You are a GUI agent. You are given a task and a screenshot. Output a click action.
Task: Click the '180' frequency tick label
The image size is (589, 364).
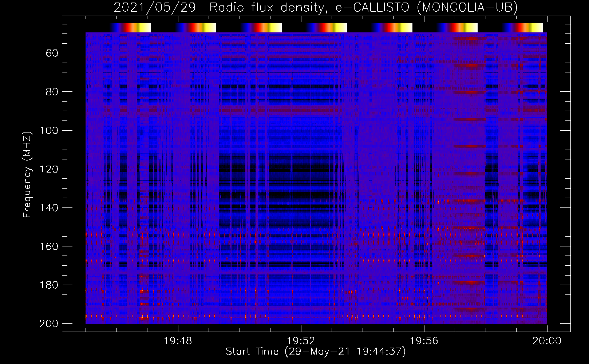pos(49,285)
